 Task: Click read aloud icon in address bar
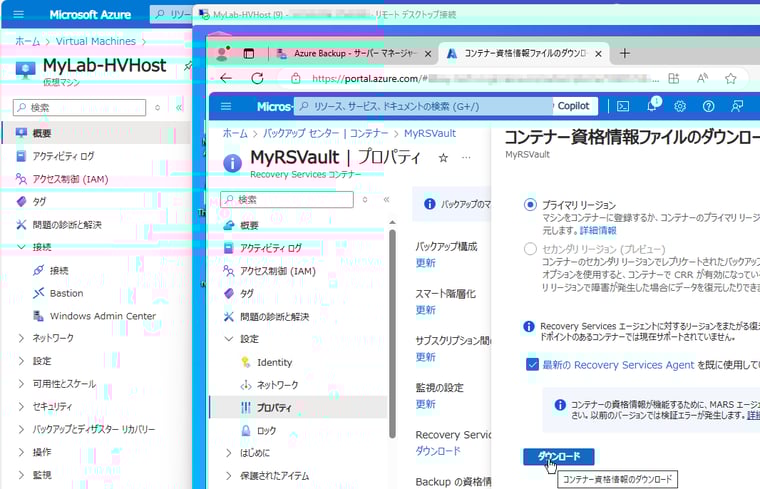pyautogui.click(x=702, y=78)
